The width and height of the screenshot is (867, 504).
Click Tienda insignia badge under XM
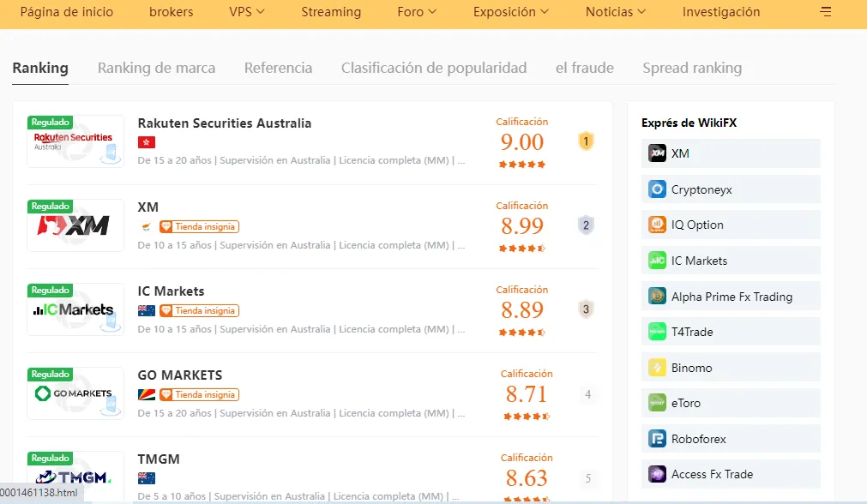[200, 226]
